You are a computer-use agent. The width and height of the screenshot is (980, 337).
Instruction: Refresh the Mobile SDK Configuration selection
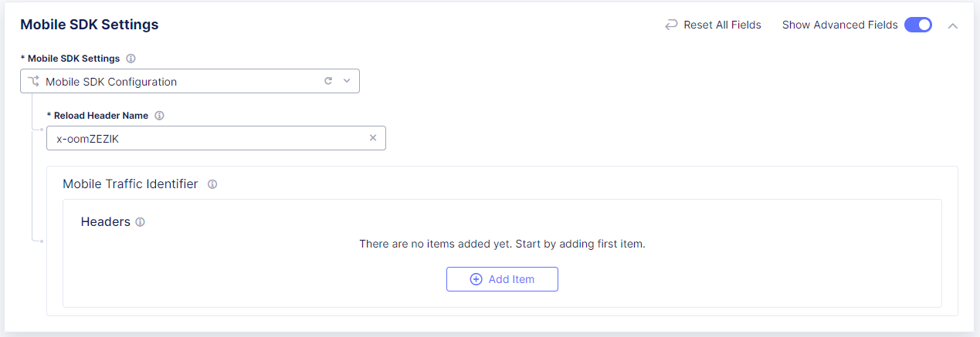328,81
